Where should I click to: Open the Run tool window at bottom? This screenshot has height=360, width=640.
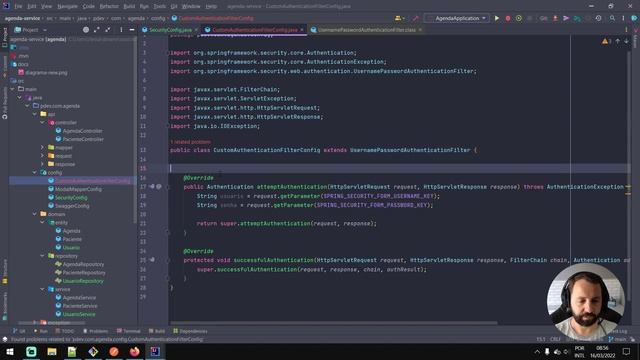tap(41, 331)
